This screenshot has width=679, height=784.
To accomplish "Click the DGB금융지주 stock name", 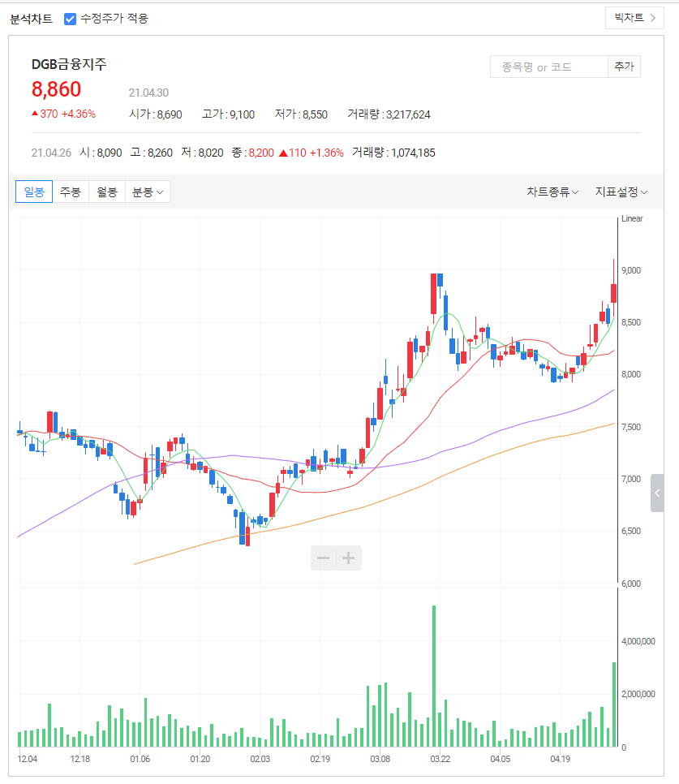I will click(69, 64).
